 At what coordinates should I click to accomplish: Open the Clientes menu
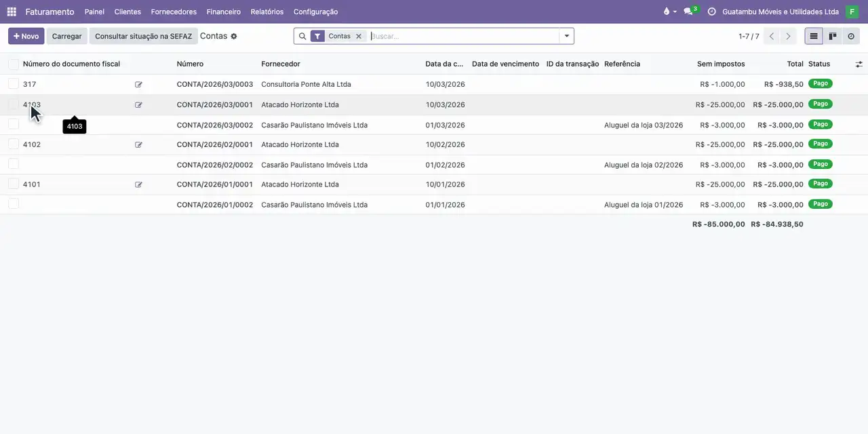click(x=127, y=12)
